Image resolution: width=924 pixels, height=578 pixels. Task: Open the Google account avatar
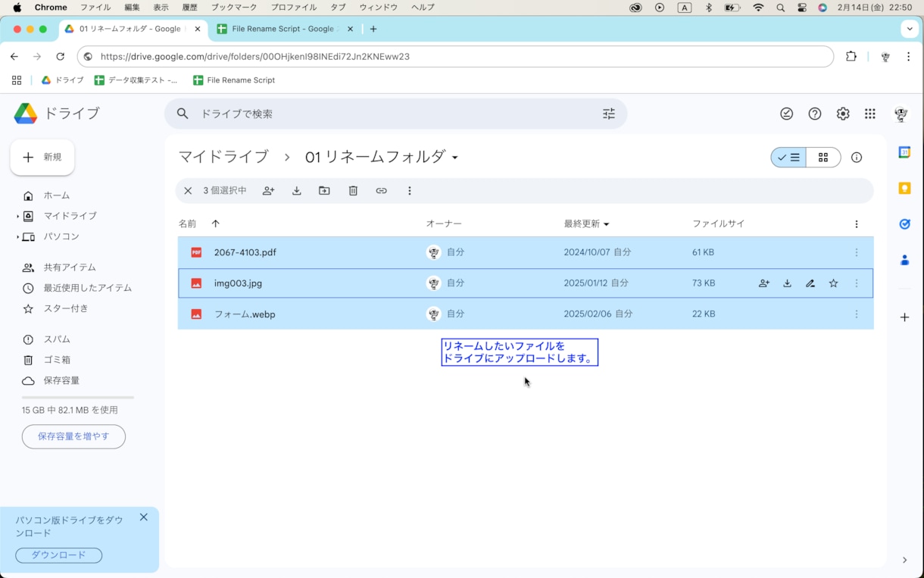point(901,114)
